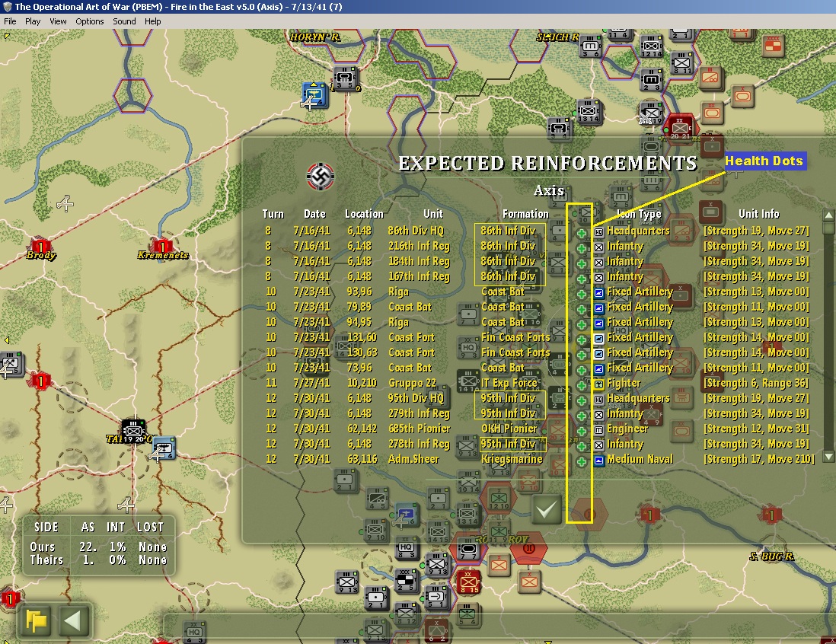Image resolution: width=836 pixels, height=644 pixels.
Task: Select the 95th Div HQ unit name
Action: (x=416, y=398)
